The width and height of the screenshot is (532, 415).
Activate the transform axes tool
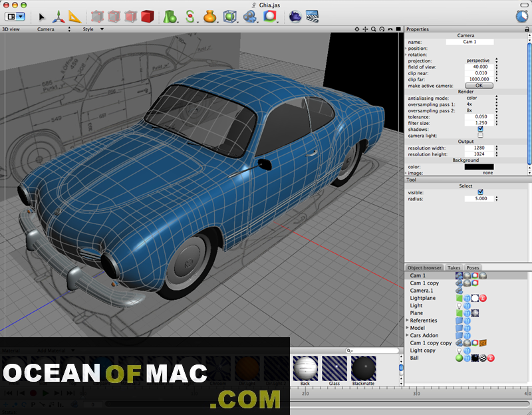tap(59, 16)
